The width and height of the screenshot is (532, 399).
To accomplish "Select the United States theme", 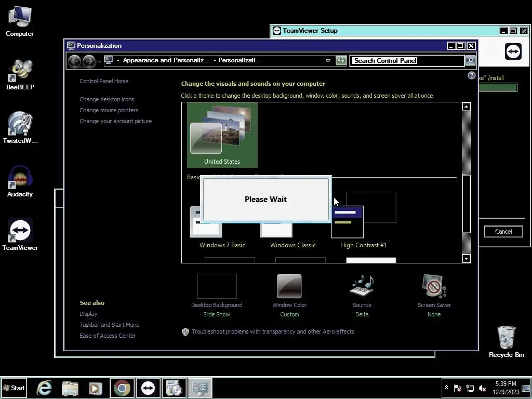I will (222, 135).
